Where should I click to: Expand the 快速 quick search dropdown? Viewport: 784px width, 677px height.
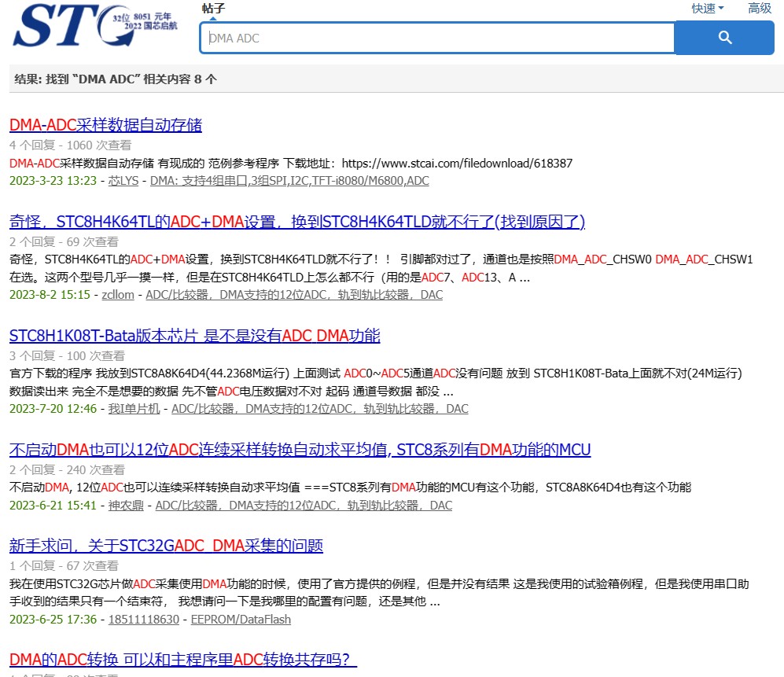pos(707,9)
